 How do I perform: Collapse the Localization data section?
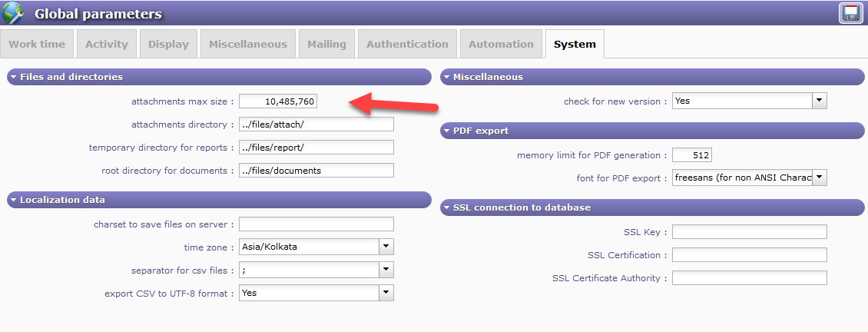(14, 200)
